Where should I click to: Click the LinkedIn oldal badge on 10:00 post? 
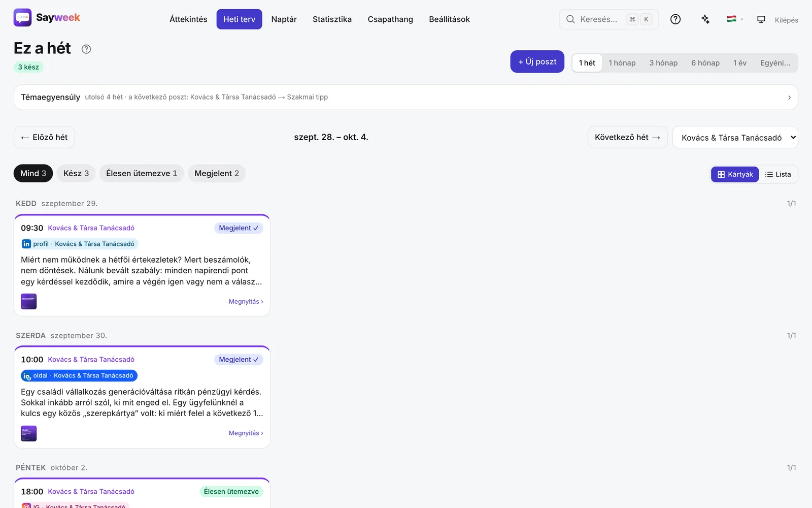click(x=79, y=375)
